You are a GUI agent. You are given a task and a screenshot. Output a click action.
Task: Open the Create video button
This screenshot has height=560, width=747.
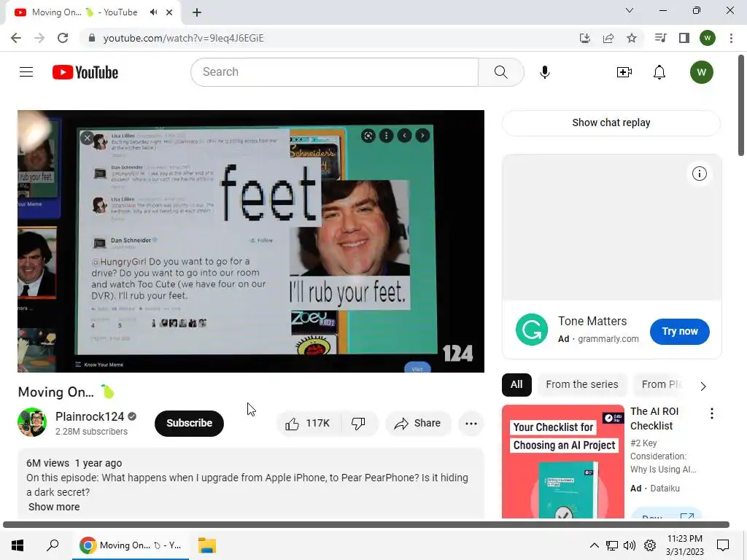tap(624, 72)
